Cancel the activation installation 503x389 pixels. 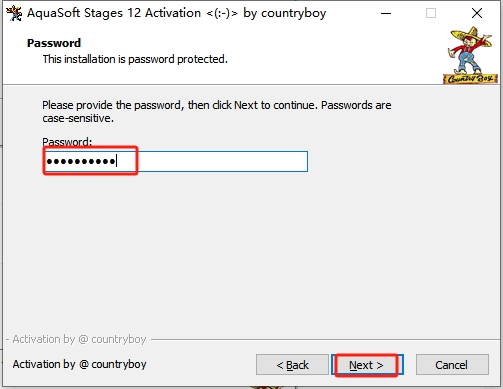point(452,365)
